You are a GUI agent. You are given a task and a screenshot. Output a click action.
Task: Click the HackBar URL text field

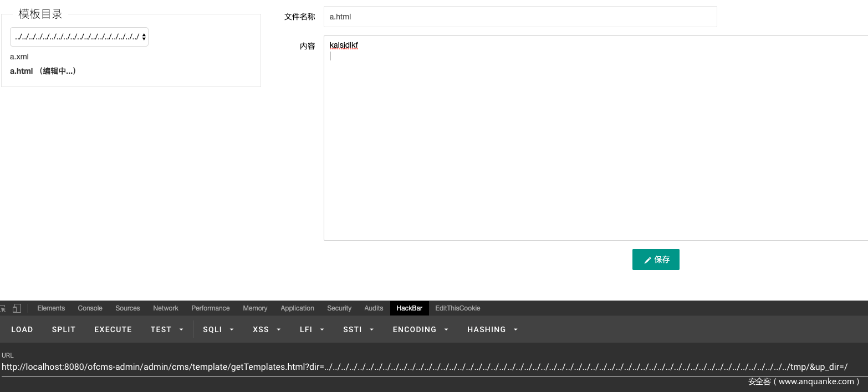(424, 366)
